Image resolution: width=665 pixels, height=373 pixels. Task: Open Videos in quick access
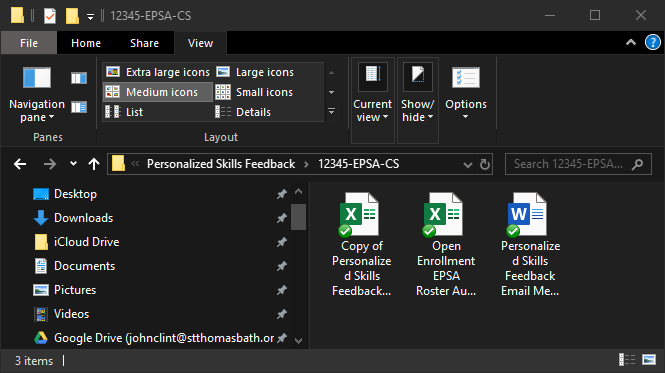[x=61, y=314]
